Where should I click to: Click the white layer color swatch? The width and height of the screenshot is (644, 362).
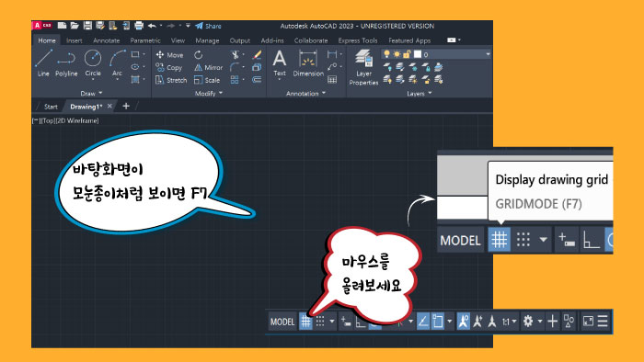click(418, 54)
